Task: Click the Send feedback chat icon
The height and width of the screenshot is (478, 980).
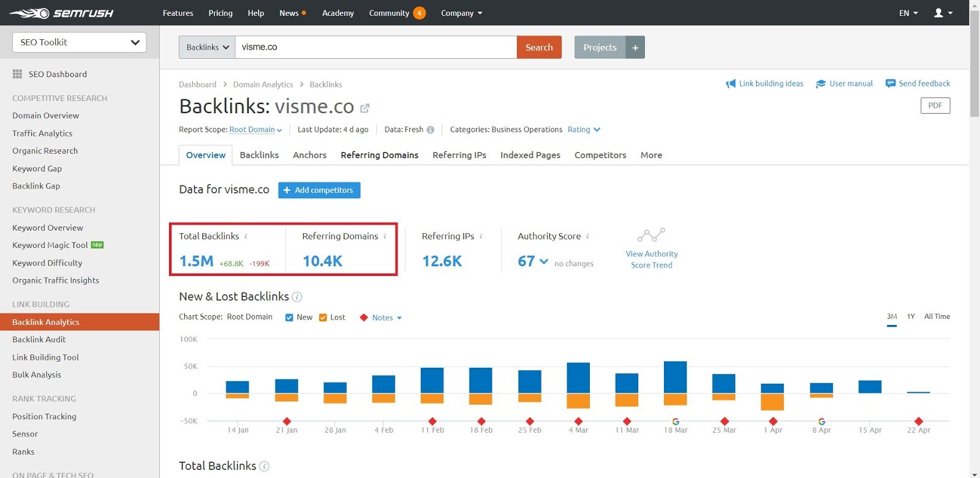Action: (x=891, y=84)
